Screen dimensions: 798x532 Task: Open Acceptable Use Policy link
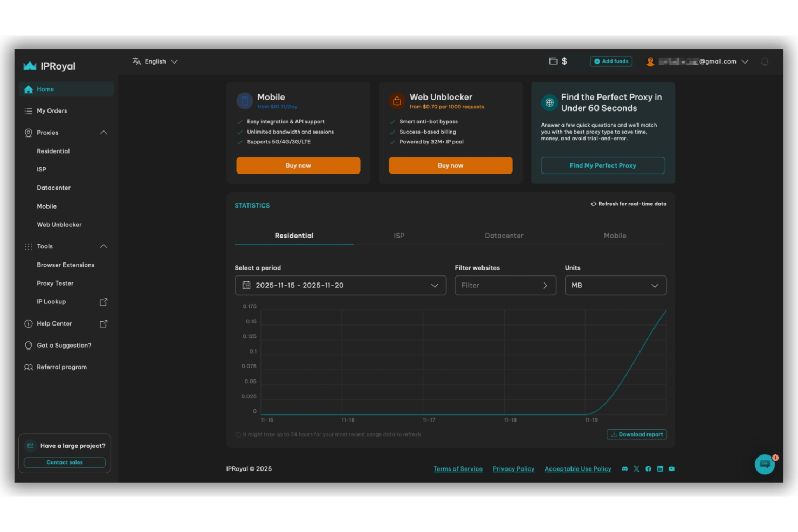tap(578, 469)
